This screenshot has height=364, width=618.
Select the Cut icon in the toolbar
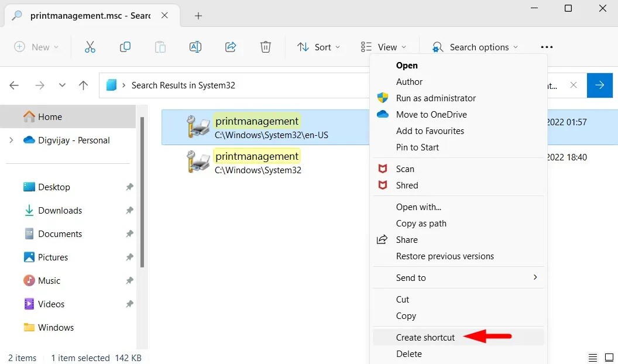pyautogui.click(x=90, y=47)
